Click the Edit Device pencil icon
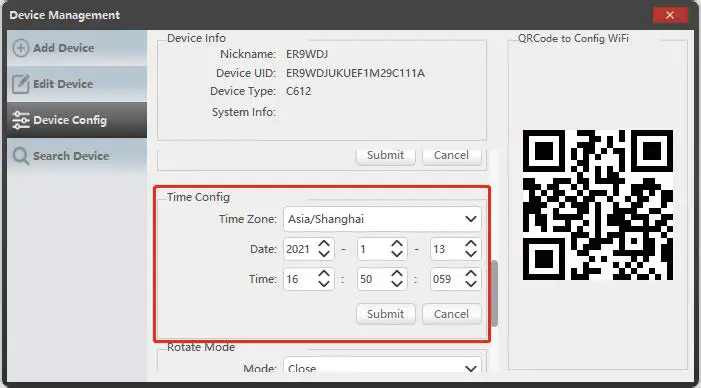The width and height of the screenshot is (701, 388). 21,84
